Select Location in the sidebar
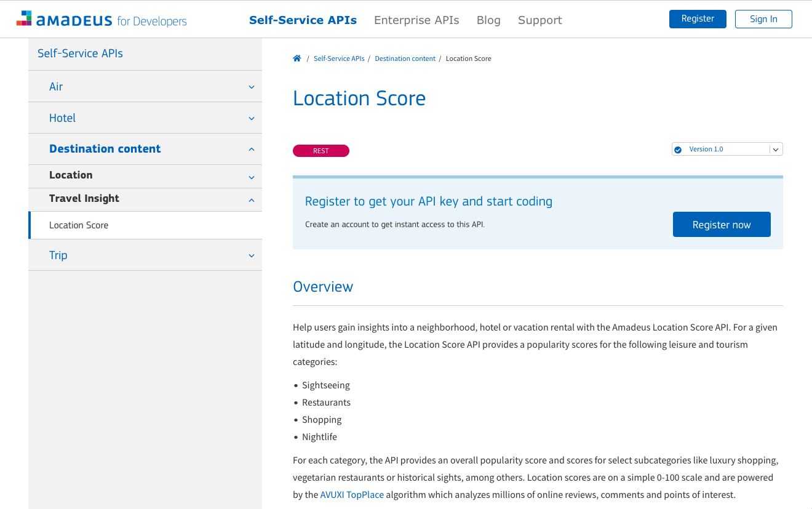The height and width of the screenshot is (509, 812). (71, 175)
